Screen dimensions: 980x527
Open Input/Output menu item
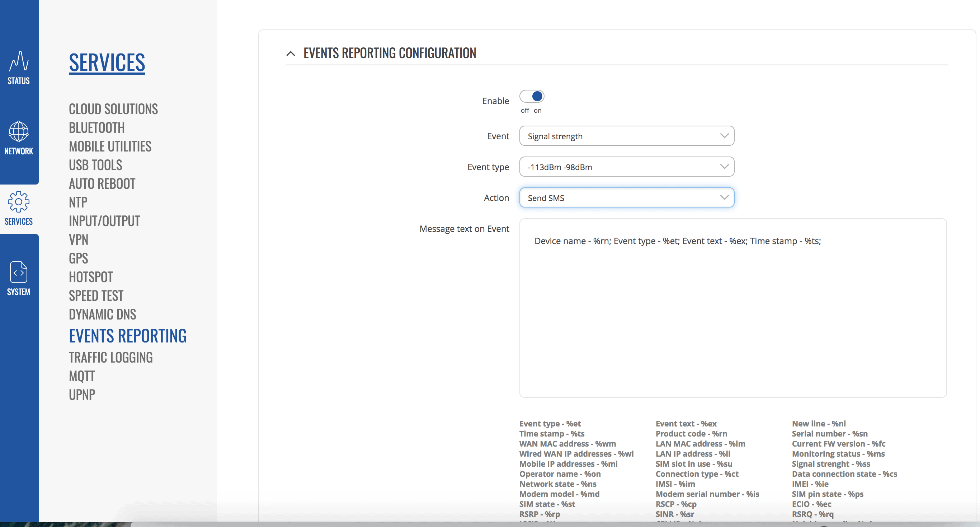[104, 221]
